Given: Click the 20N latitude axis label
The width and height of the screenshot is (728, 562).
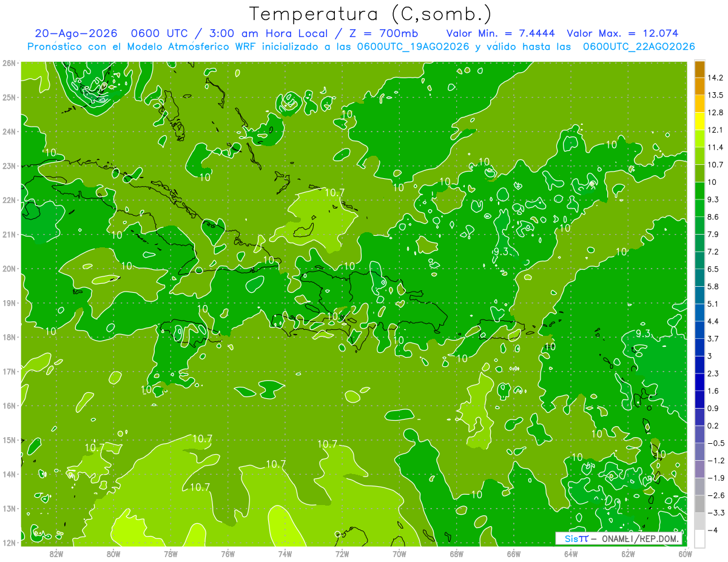Looking at the screenshot, I should click(x=9, y=269).
